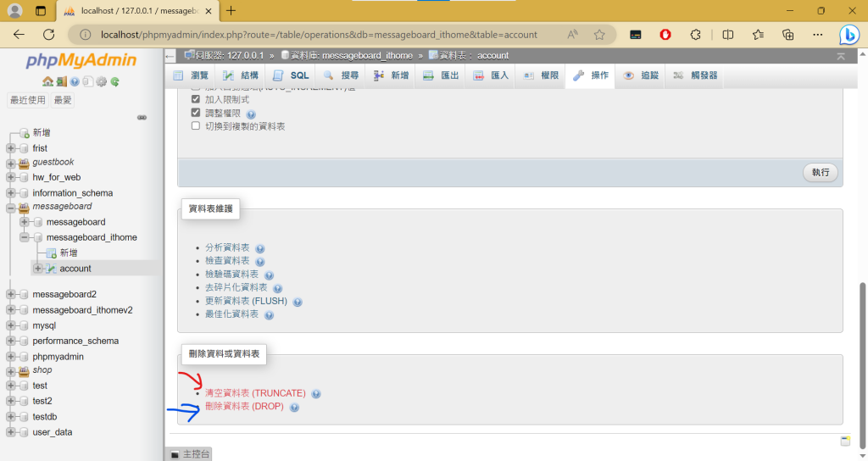Open browser extensions puzzle icon
The image size is (868, 461).
click(696, 34)
